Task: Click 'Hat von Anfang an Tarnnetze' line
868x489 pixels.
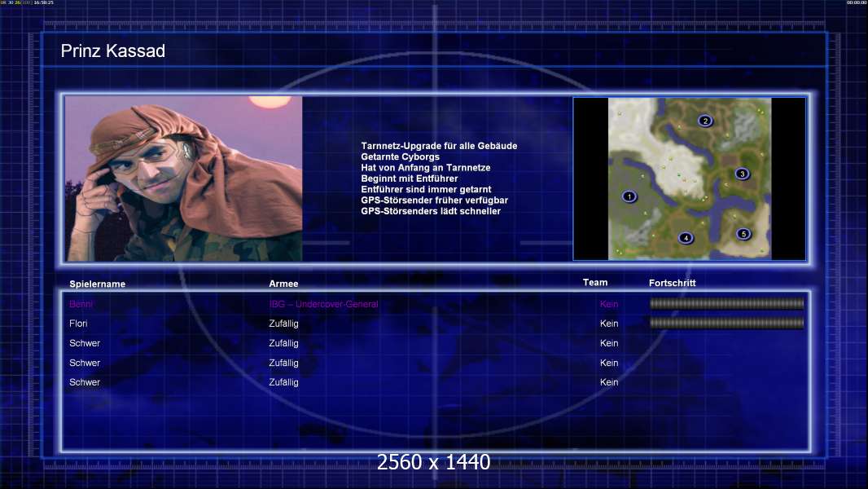Action: tap(426, 167)
